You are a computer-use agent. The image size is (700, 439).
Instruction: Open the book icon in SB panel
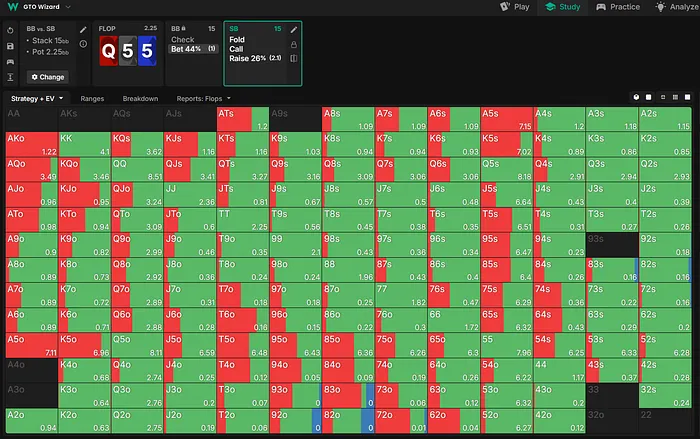pyautogui.click(x=294, y=58)
